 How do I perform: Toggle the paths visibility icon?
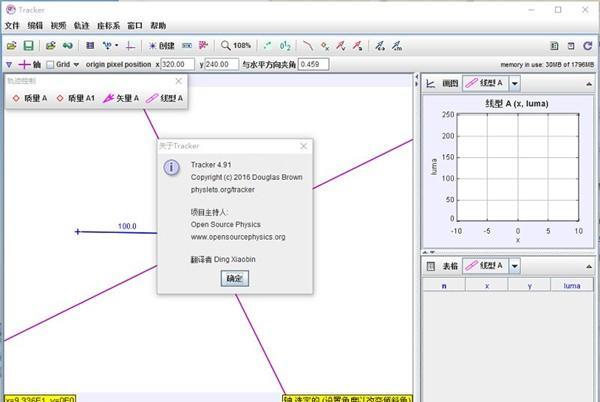click(308, 46)
